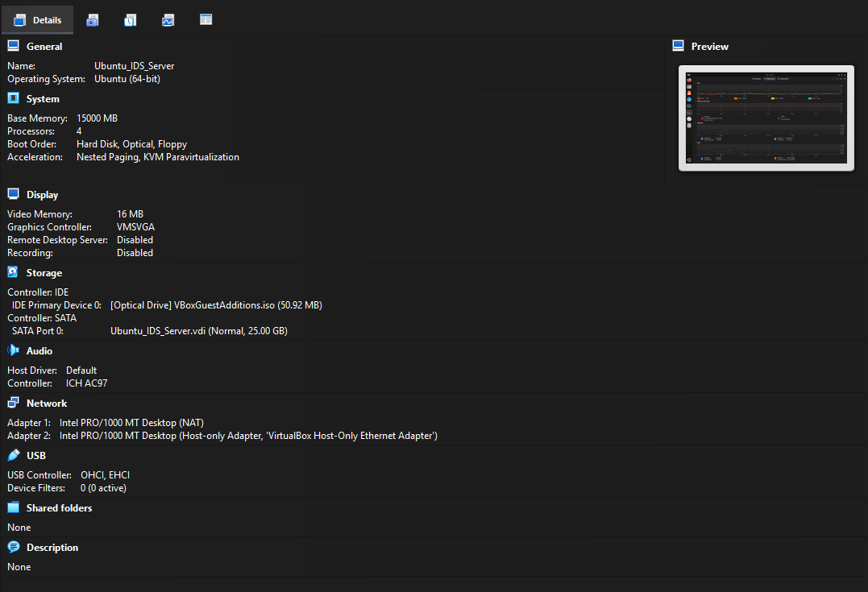Click the VMSVGA graphics controller value
Image resolution: width=868 pixels, height=592 pixels.
pyautogui.click(x=135, y=227)
